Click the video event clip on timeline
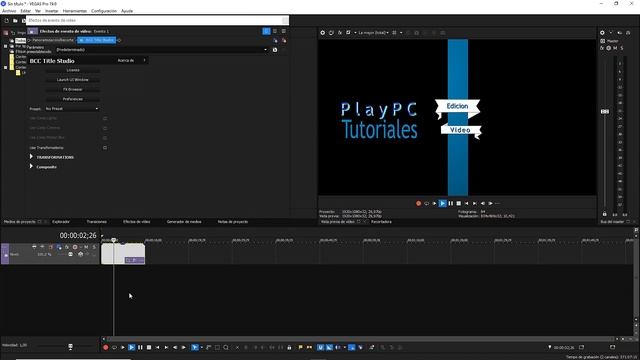The height and width of the screenshot is (360, 640). click(123, 253)
